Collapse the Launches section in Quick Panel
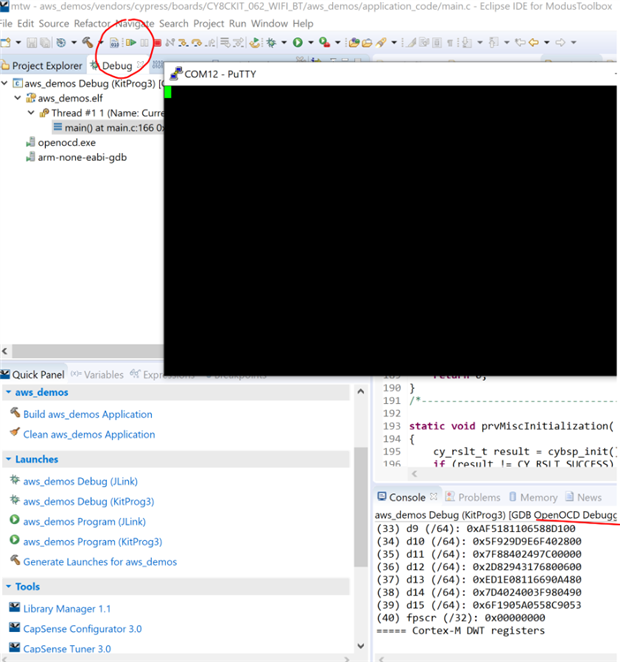The width and height of the screenshot is (620, 662). pyautogui.click(x=7, y=459)
